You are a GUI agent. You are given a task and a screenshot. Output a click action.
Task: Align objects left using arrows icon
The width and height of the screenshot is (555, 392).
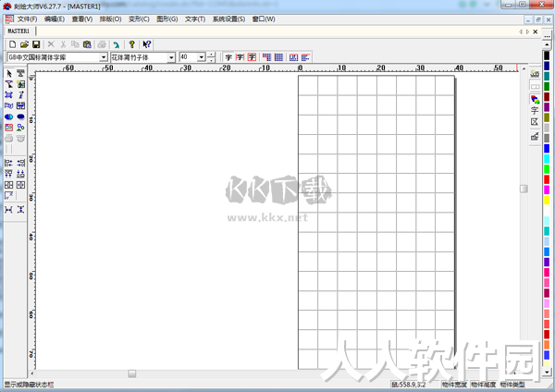pyautogui.click(x=9, y=163)
